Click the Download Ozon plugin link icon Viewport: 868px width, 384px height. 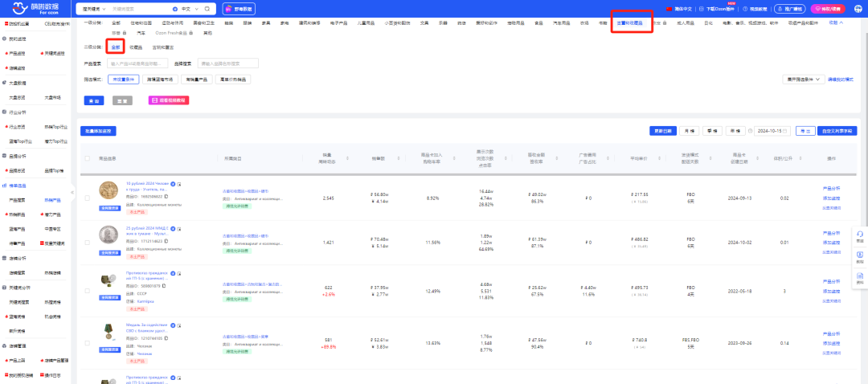[x=702, y=9]
